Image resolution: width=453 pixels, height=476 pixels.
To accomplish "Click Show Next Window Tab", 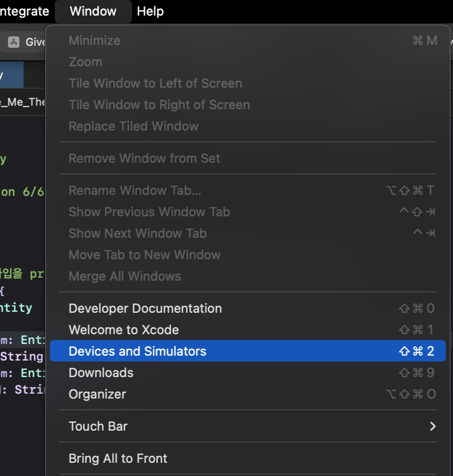I will (x=248, y=233).
